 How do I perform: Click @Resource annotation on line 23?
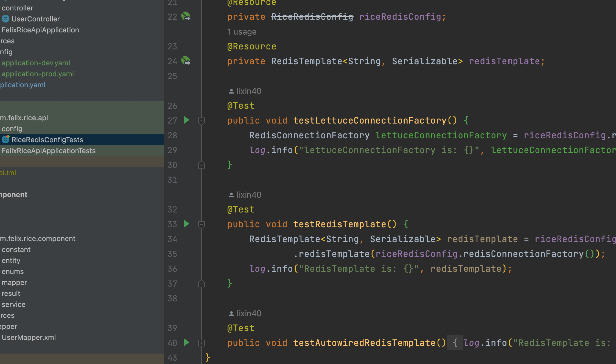tap(252, 46)
